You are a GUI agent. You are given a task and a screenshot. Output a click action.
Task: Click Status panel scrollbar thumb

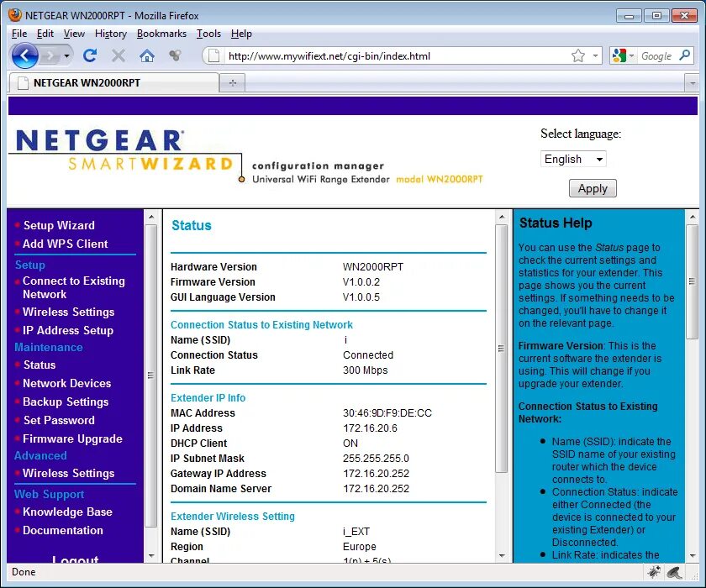point(501,349)
